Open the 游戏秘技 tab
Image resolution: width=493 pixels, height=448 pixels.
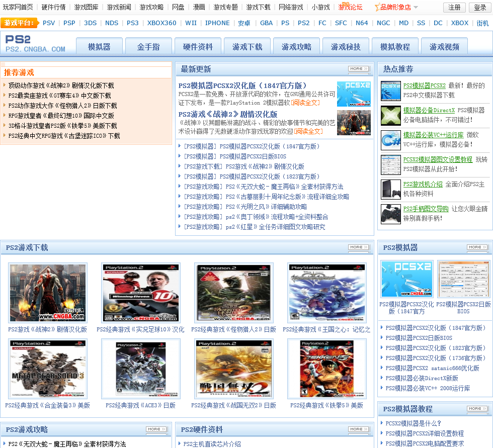[x=346, y=46]
